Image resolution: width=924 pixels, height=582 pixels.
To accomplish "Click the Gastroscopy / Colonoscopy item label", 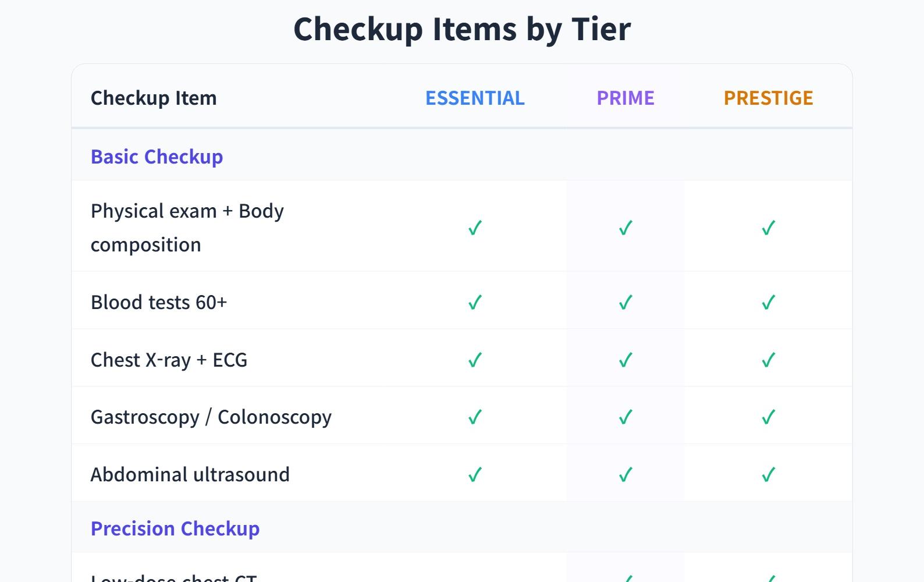I will coord(211,417).
